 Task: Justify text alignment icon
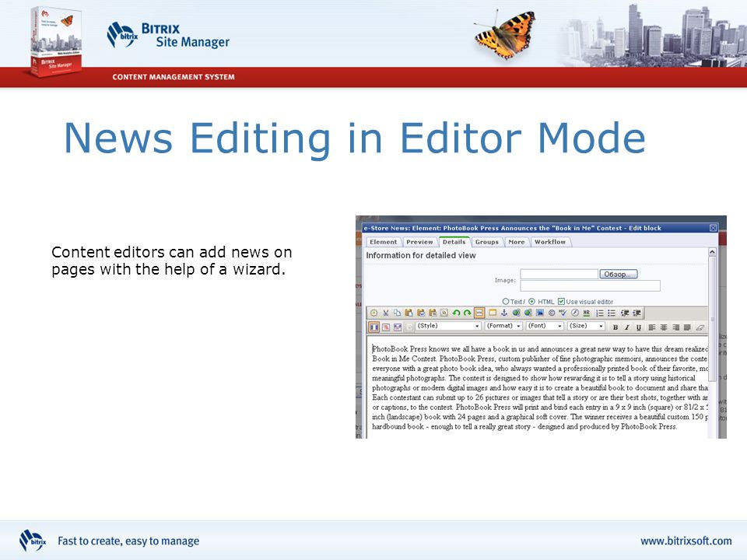[x=687, y=327]
